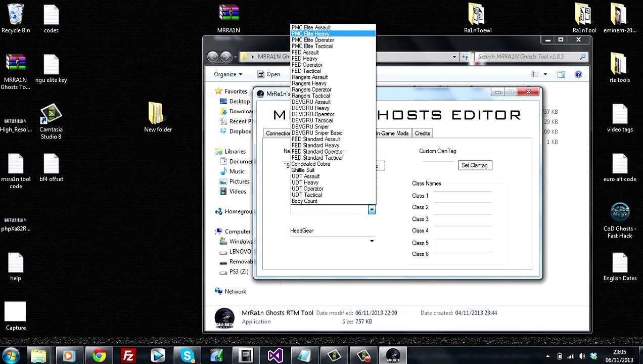Choose Concealed Cobra from the list
Screen dimensions: 643x364
point(333,164)
